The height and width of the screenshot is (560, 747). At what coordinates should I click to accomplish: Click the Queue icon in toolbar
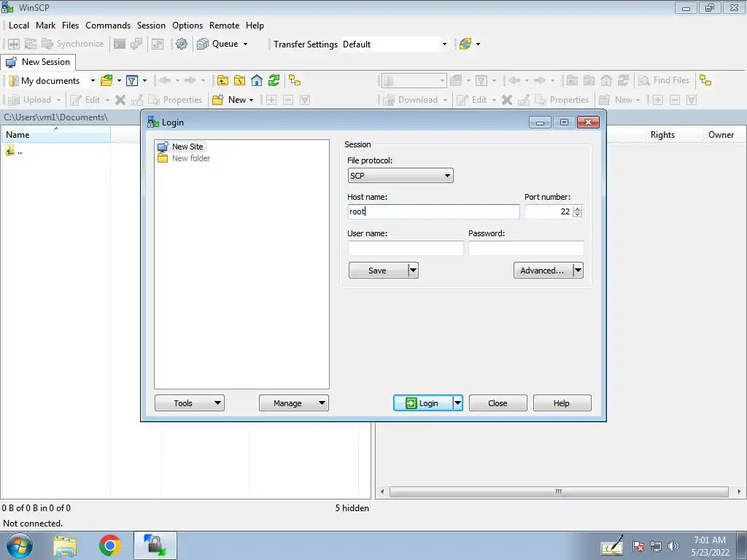(x=203, y=44)
